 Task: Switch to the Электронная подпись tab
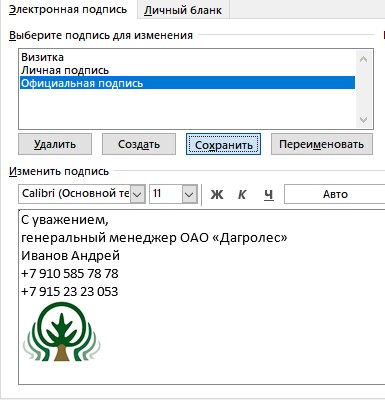click(68, 9)
